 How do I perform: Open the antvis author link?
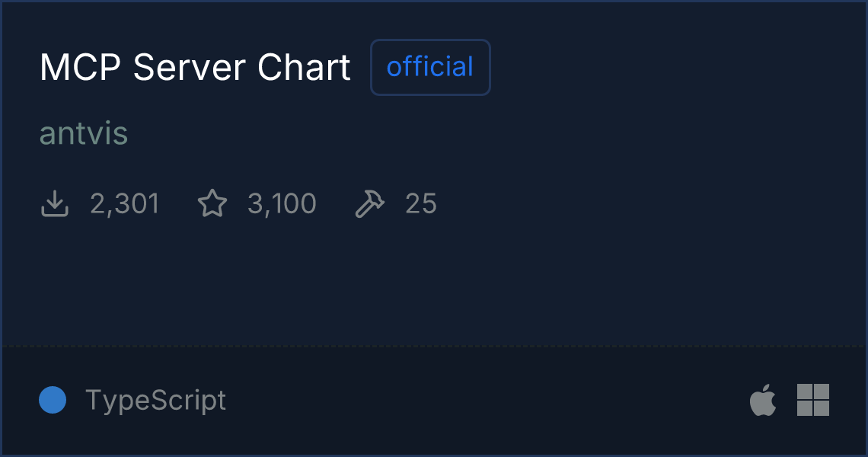point(84,134)
